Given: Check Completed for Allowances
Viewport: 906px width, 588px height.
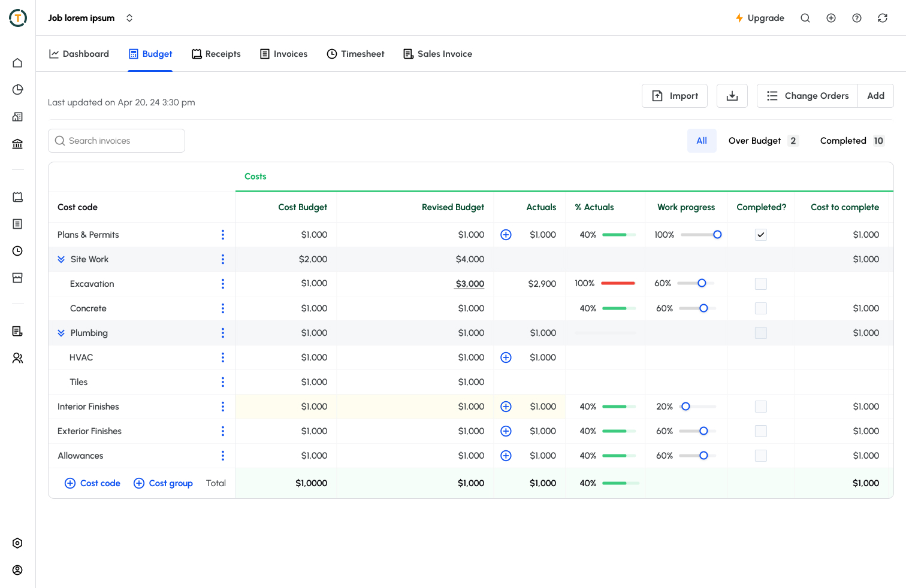Looking at the screenshot, I should click(x=761, y=456).
